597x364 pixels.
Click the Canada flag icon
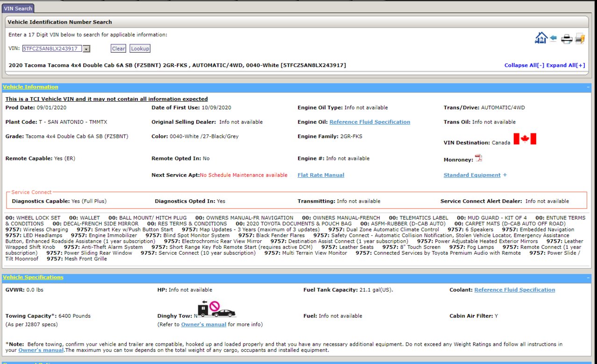[x=525, y=139]
